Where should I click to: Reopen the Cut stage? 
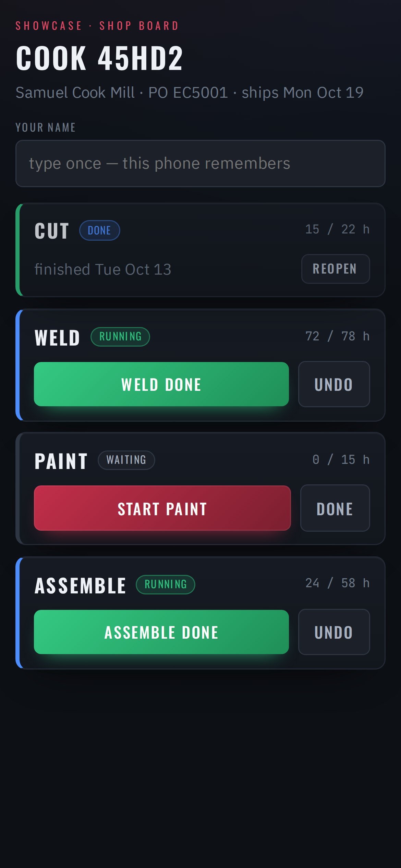[335, 269]
